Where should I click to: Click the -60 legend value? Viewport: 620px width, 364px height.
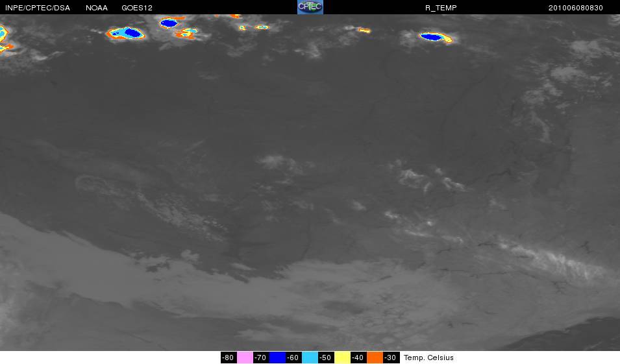tap(293, 358)
